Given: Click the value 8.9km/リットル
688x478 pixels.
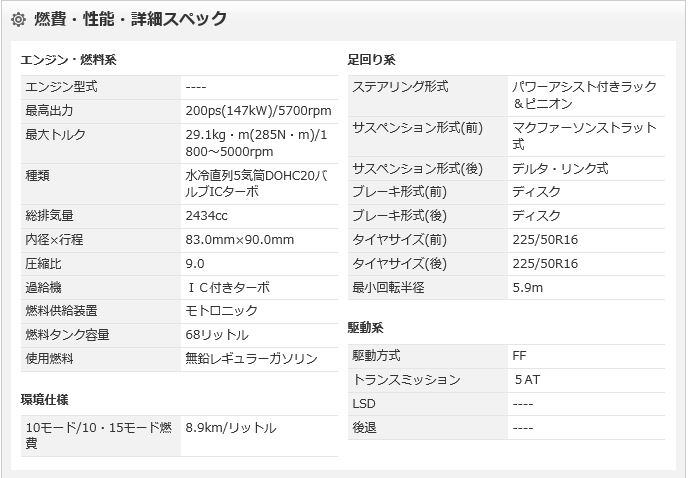Looking at the screenshot, I should 231,428.
